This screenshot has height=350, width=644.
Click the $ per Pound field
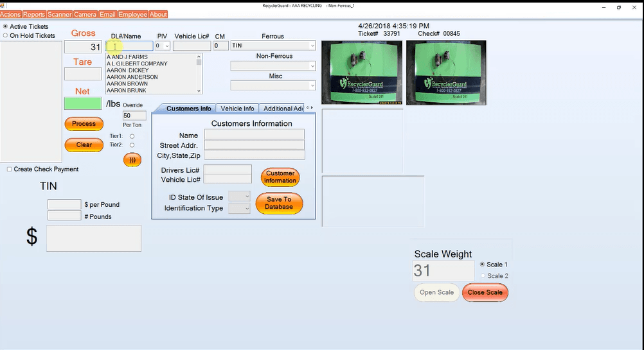click(x=64, y=204)
